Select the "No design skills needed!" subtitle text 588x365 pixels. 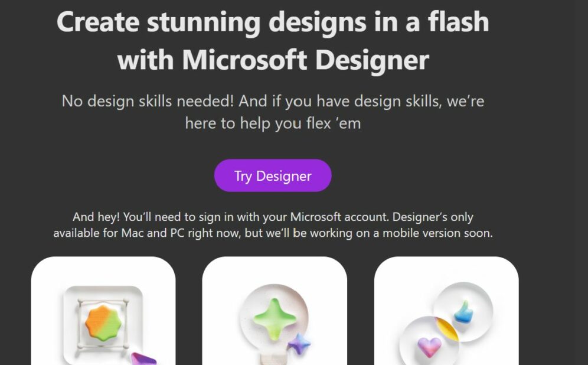tap(148, 101)
